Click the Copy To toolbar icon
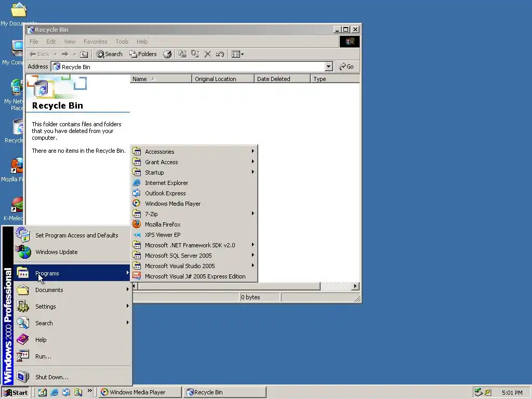 (195, 54)
